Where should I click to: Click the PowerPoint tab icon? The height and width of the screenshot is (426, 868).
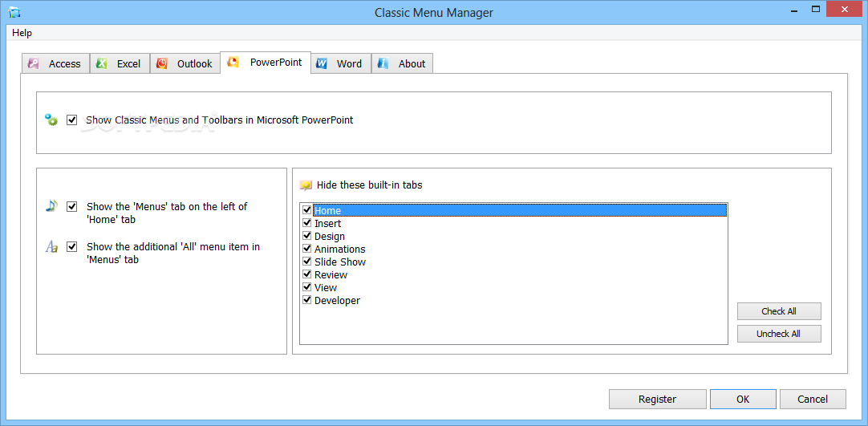(233, 62)
